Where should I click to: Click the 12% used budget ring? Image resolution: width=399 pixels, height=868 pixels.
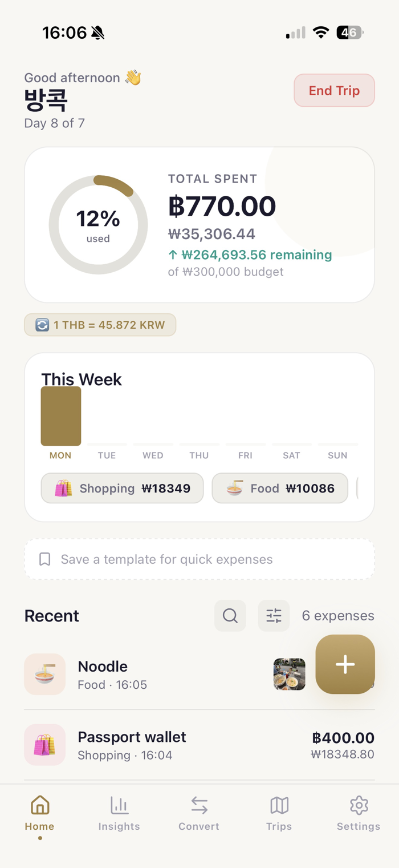point(98,225)
